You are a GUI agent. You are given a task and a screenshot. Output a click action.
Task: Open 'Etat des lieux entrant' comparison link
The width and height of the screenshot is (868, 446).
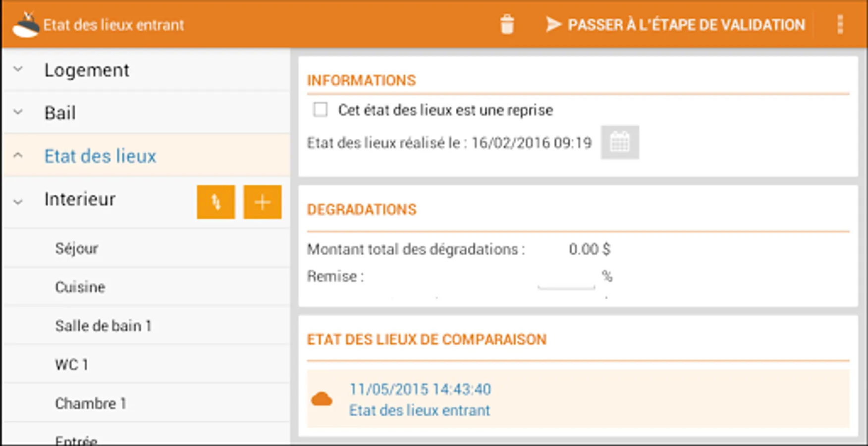(419, 410)
